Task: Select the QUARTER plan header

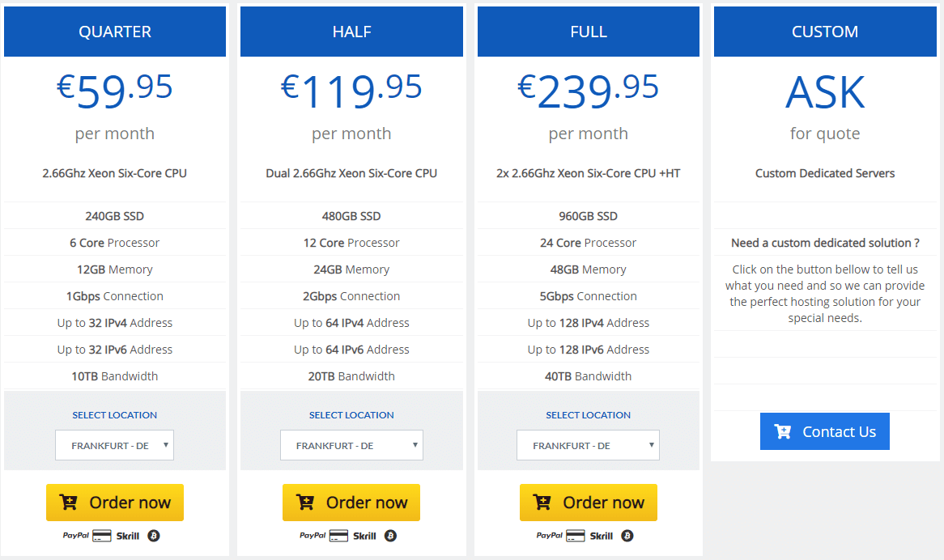Action: [115, 32]
